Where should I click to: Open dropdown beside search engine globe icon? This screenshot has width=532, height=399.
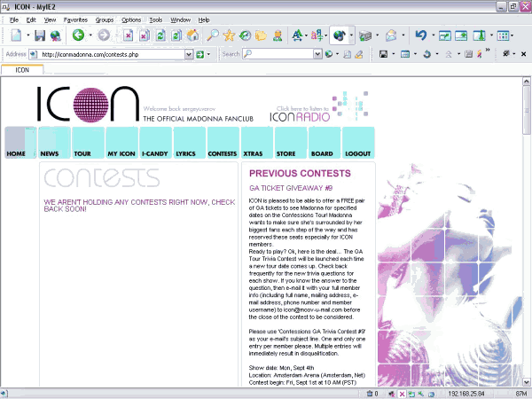coord(337,54)
